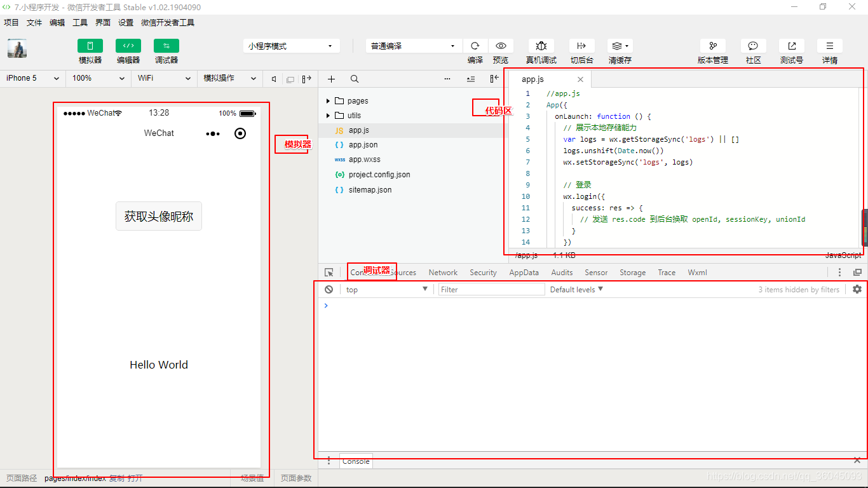Click the 页面参数 button in status bar
Screen dimensions: 868x488
(x=296, y=478)
